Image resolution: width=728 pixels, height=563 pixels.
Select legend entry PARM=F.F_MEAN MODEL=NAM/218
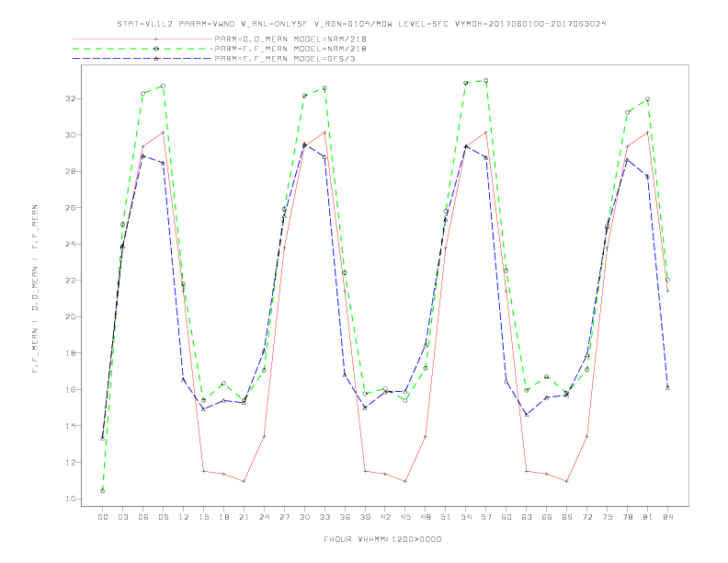(x=290, y=49)
